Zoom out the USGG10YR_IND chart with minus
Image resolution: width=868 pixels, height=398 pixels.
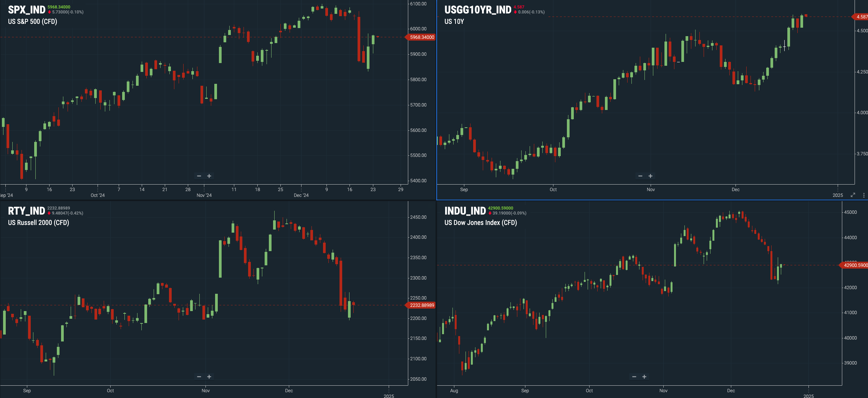click(x=640, y=176)
